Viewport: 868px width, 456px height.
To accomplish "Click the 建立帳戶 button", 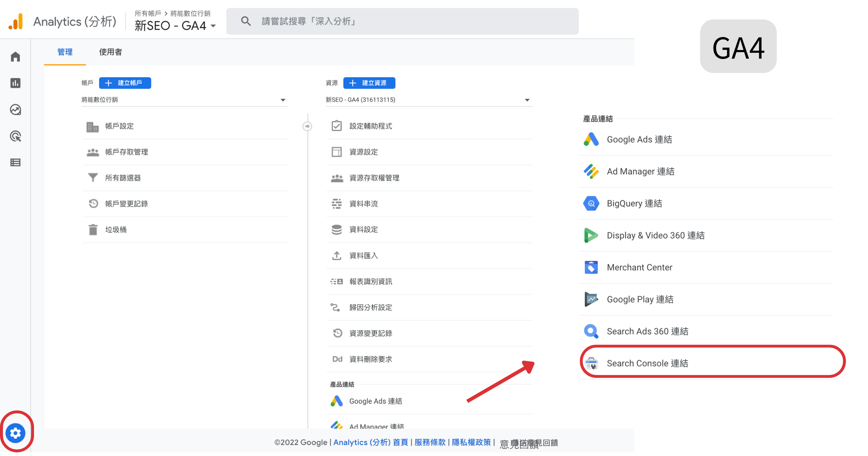I will click(x=125, y=83).
